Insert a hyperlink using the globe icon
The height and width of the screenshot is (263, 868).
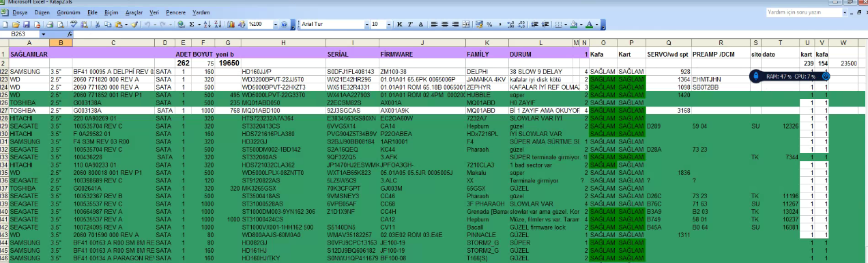click(x=181, y=24)
